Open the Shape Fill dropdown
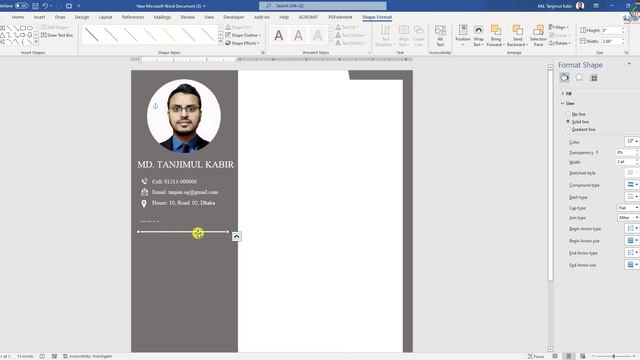This screenshot has height=360, width=640. [239, 27]
